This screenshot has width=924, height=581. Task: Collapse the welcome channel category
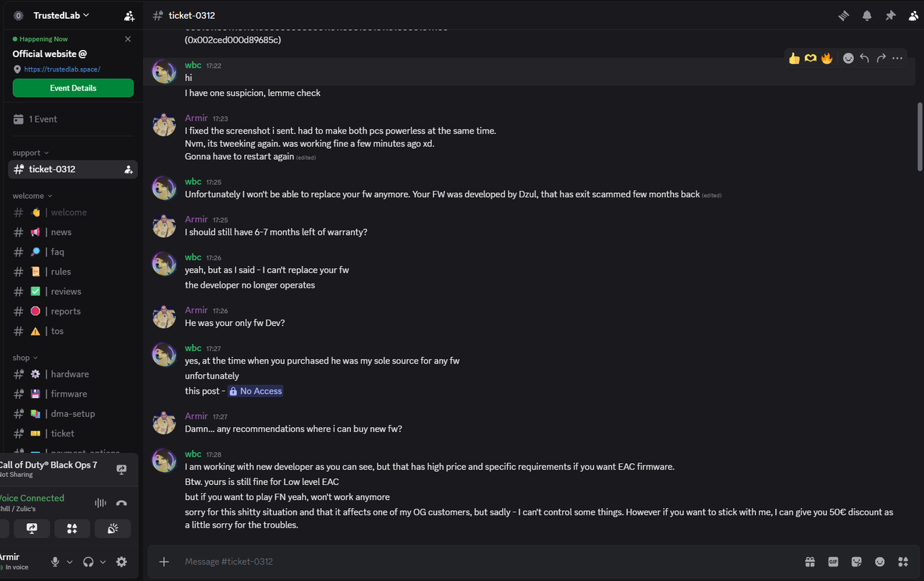click(x=33, y=196)
